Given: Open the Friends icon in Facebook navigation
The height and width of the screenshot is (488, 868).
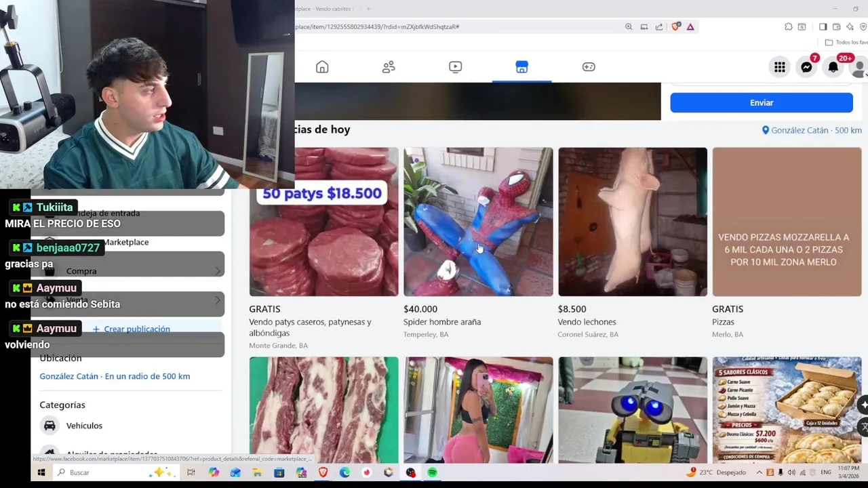Looking at the screenshot, I should [x=389, y=67].
